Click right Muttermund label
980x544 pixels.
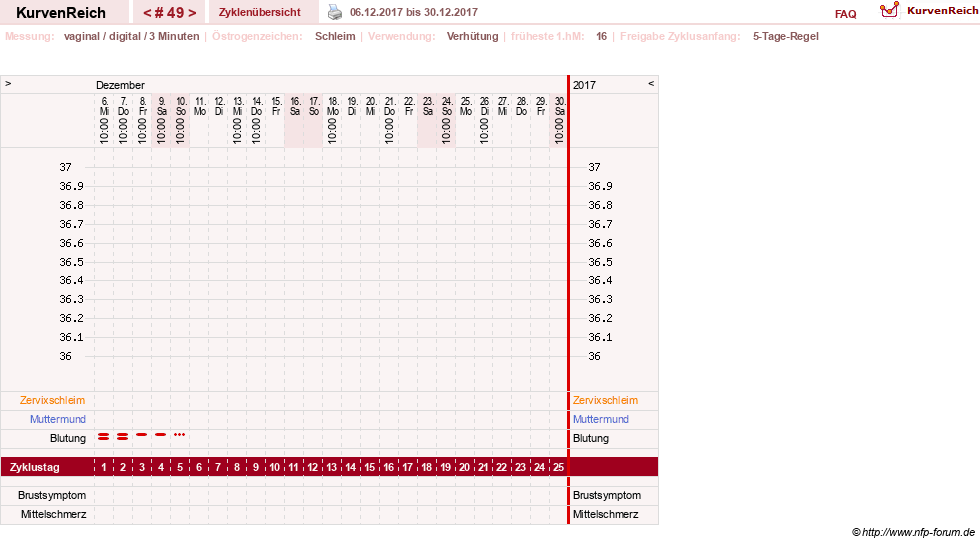[601, 419]
